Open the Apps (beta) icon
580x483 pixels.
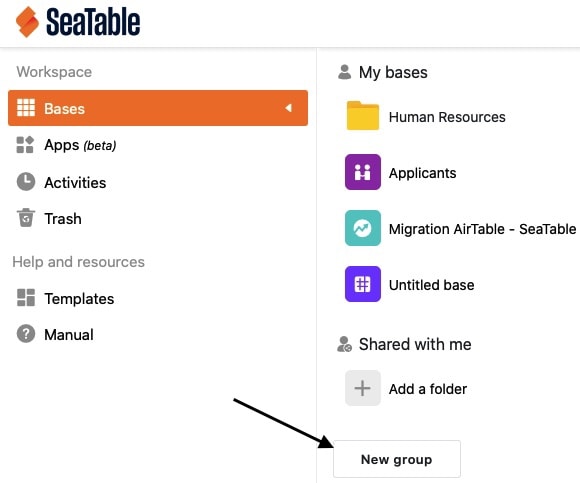coord(25,145)
